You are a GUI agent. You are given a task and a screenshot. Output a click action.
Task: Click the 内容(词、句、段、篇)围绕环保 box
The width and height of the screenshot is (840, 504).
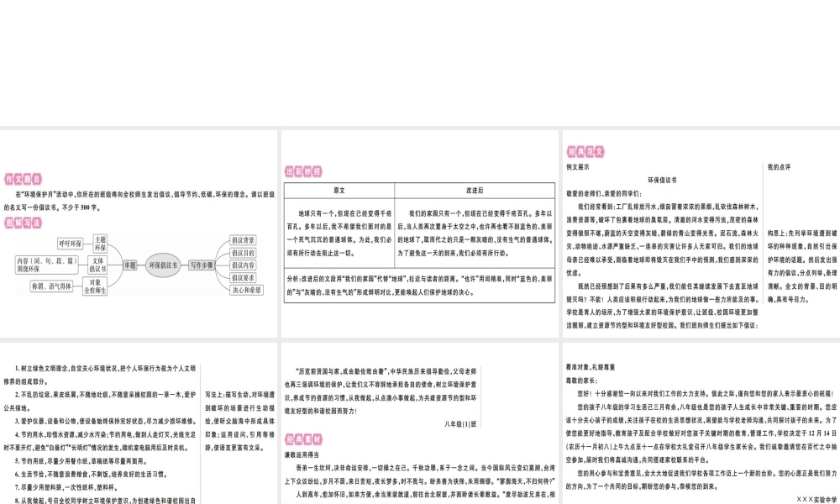click(x=46, y=265)
